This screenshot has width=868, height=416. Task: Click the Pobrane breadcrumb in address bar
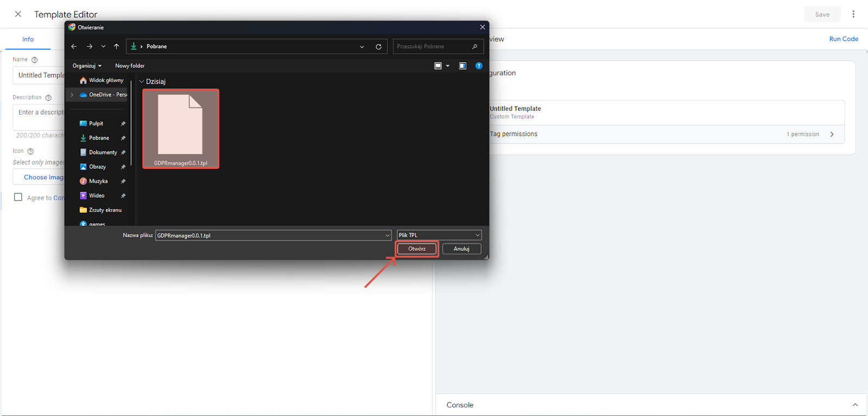tap(157, 47)
